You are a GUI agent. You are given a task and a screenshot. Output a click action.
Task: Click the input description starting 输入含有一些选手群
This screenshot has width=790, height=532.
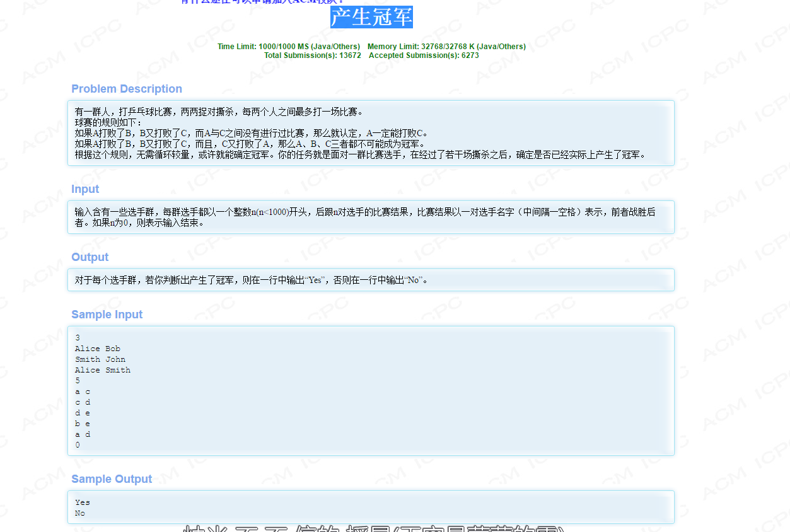(365, 212)
